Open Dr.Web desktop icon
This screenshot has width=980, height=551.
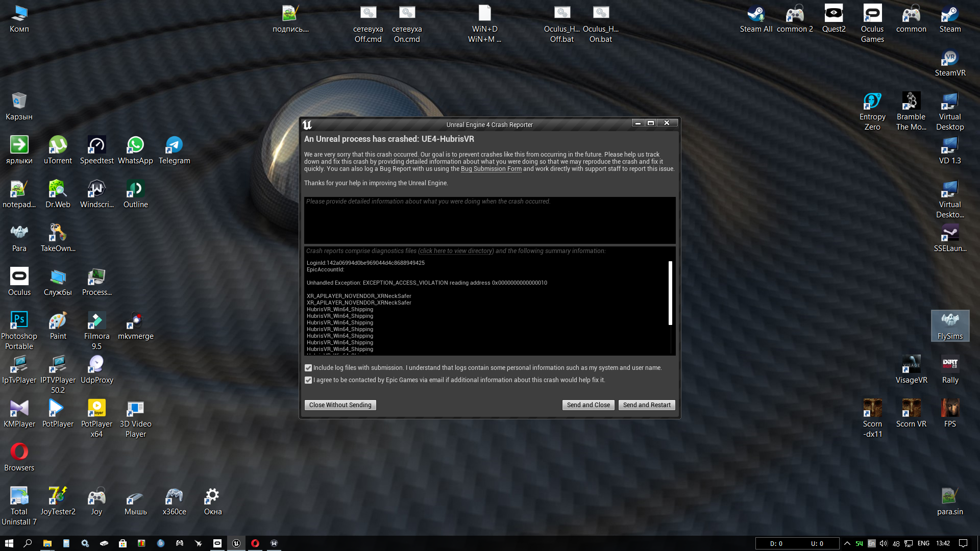[x=58, y=194]
